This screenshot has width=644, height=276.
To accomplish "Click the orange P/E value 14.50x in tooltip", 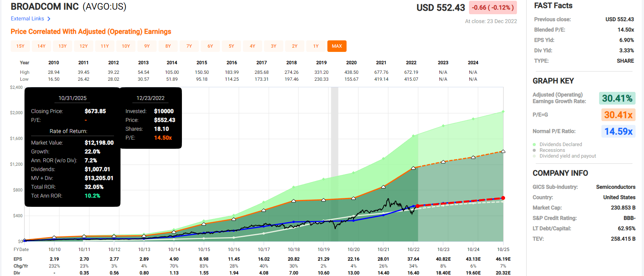I will (x=163, y=138).
